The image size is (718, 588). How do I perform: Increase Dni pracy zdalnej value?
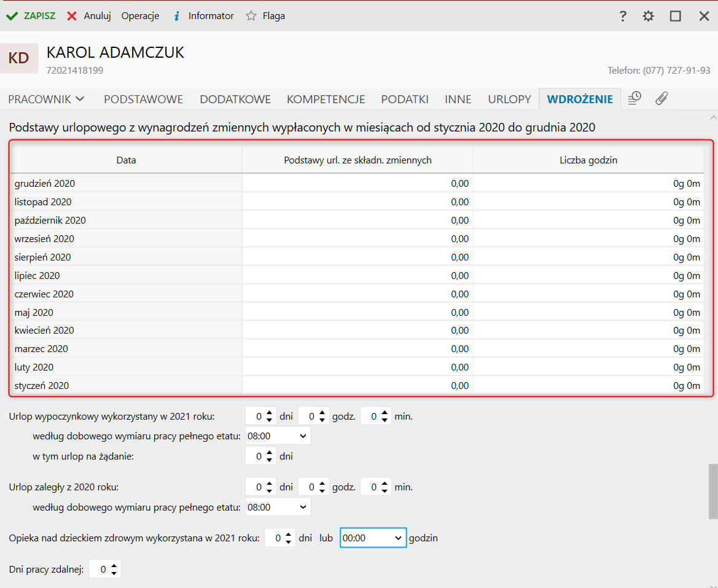114,566
